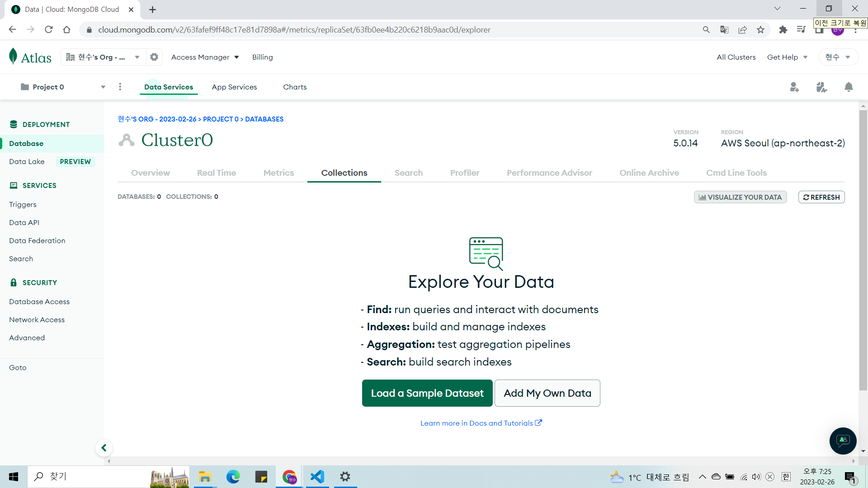This screenshot has height=488, width=868.
Task: Click the address bar zoom magnifier icon
Action: point(706,30)
